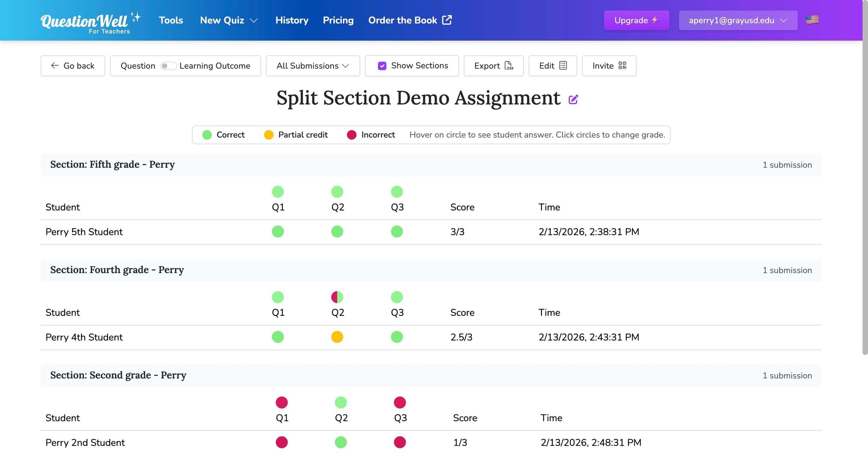Viewport: 868px width, 454px height.
Task: Uncheck the Show Sections checkbox
Action: [382, 66]
